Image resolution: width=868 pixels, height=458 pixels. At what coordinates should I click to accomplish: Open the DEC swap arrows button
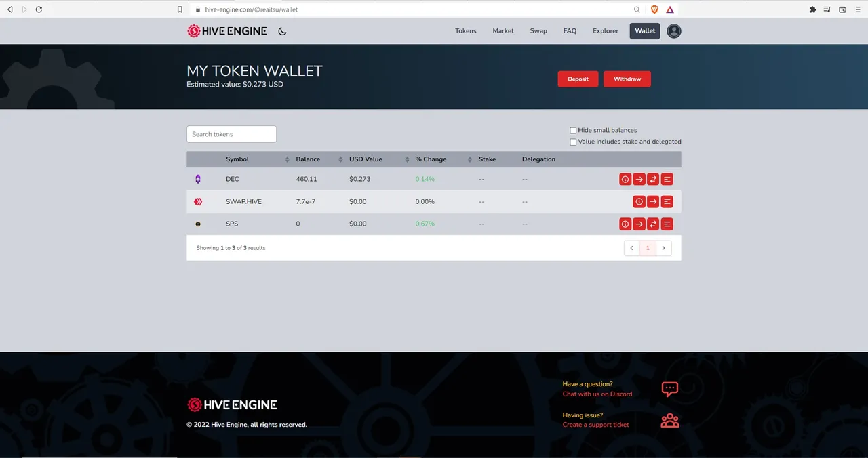point(653,179)
